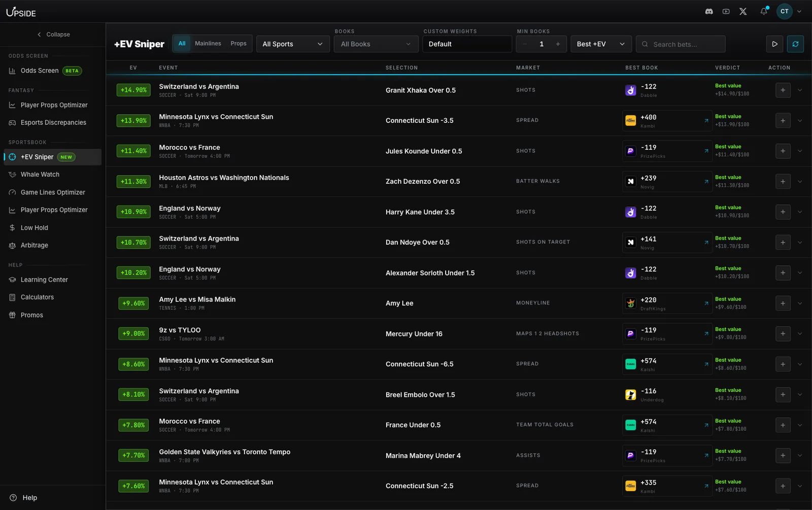Open the Custom Weights Default selector
This screenshot has height=510, width=812.
click(x=467, y=44)
